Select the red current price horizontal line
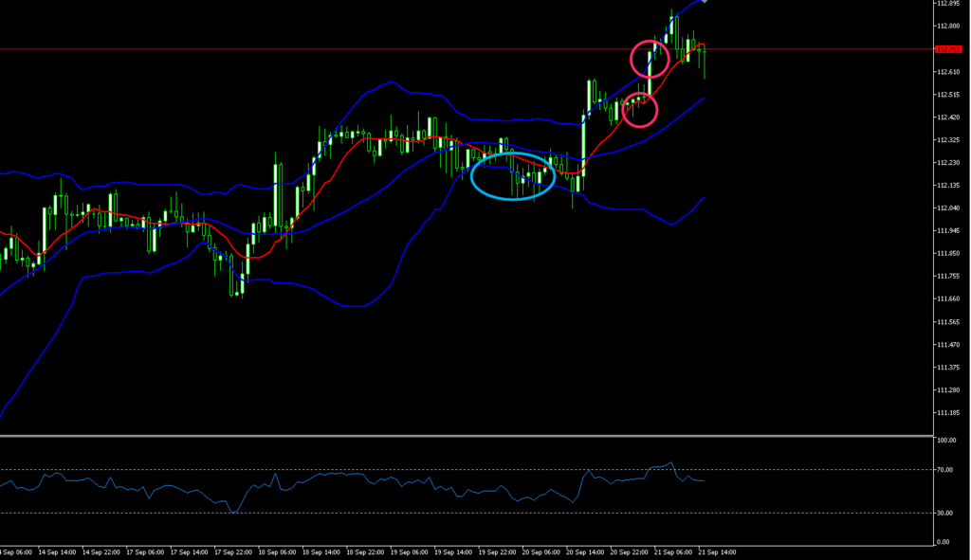Screen dimensions: 971x560 (467, 49)
